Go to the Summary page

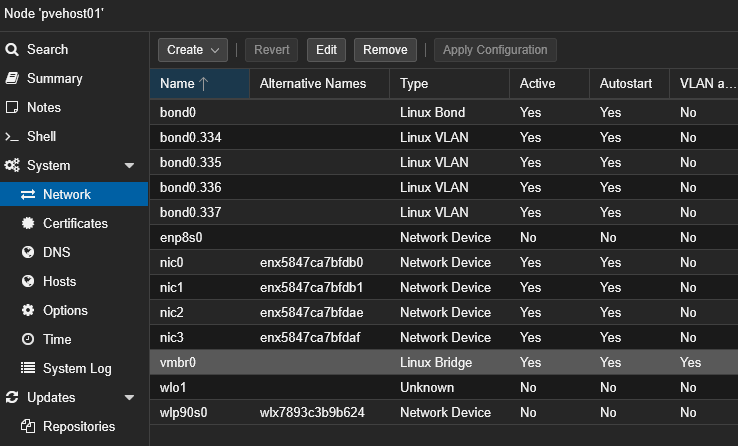click(74, 79)
